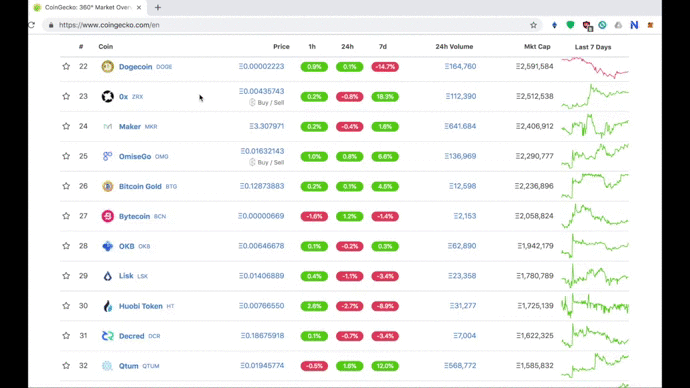Sort the table by 7d change
This screenshot has height=388, width=690.
pos(383,47)
